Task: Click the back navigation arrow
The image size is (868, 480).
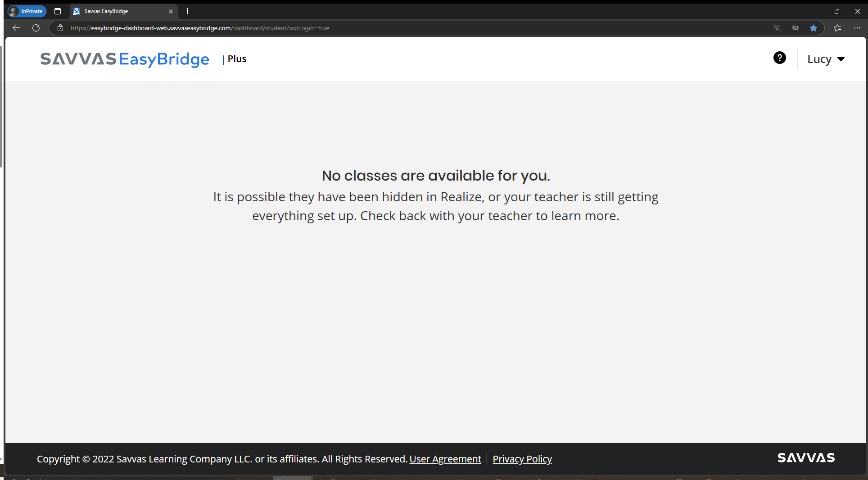Action: (16, 28)
